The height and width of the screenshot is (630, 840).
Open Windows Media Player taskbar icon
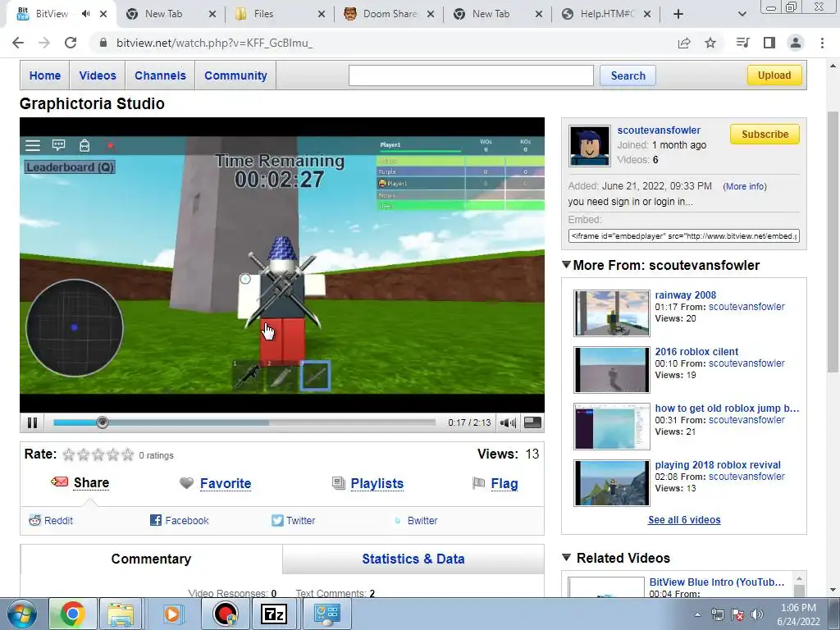172,614
